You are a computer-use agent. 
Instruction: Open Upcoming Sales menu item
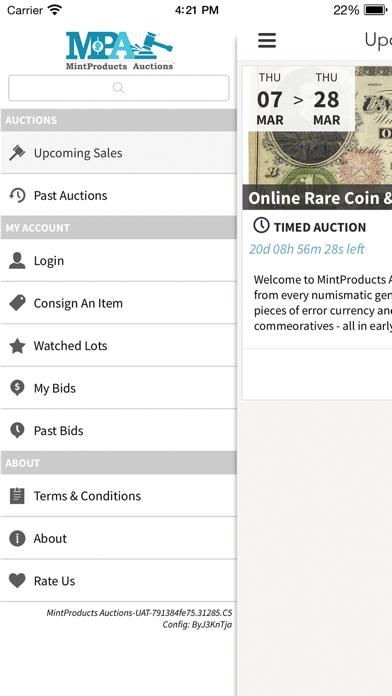[x=119, y=153]
